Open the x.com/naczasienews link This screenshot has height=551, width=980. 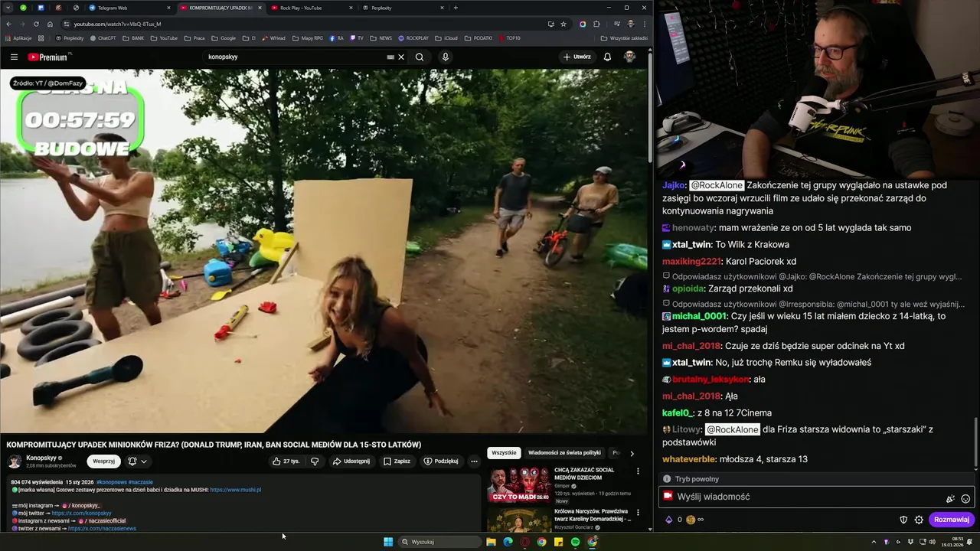point(102,528)
